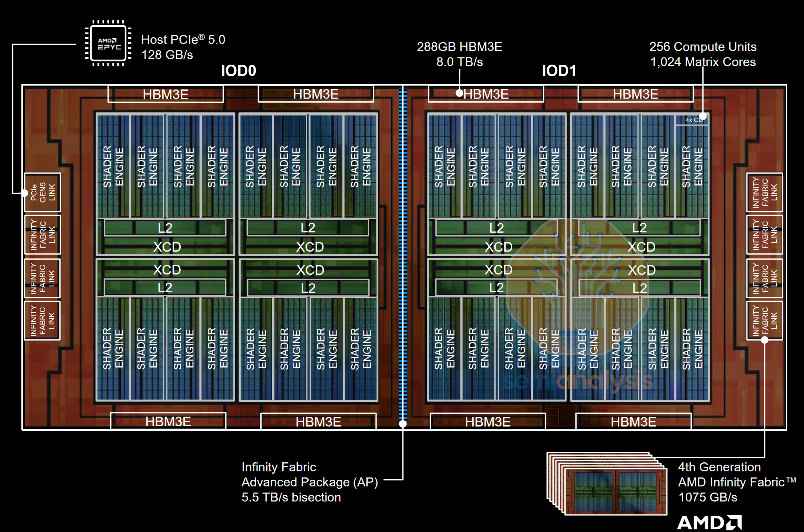This screenshot has height=532, width=804.
Task: Click the white dot on HBM3E callout
Action: click(x=459, y=93)
